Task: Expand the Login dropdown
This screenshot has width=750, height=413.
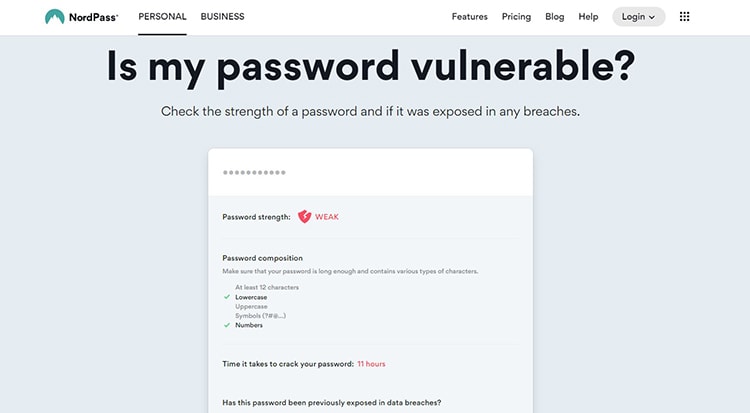Action: (639, 17)
